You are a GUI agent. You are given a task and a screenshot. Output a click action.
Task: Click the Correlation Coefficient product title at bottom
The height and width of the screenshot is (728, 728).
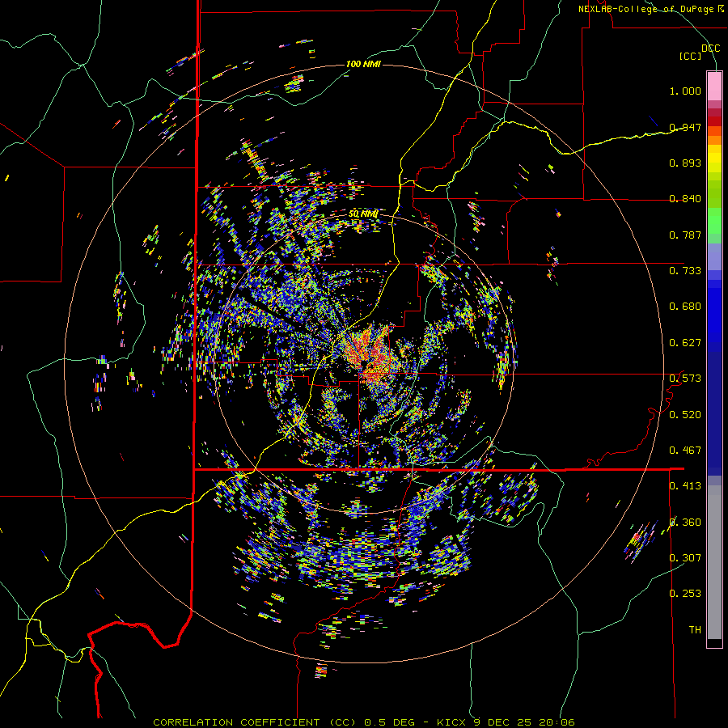coord(363,722)
